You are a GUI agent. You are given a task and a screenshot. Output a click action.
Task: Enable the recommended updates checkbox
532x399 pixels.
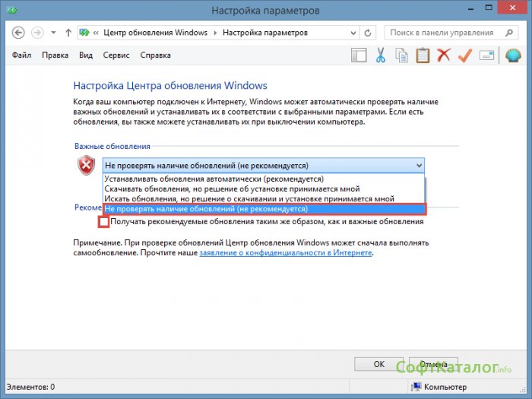point(103,222)
